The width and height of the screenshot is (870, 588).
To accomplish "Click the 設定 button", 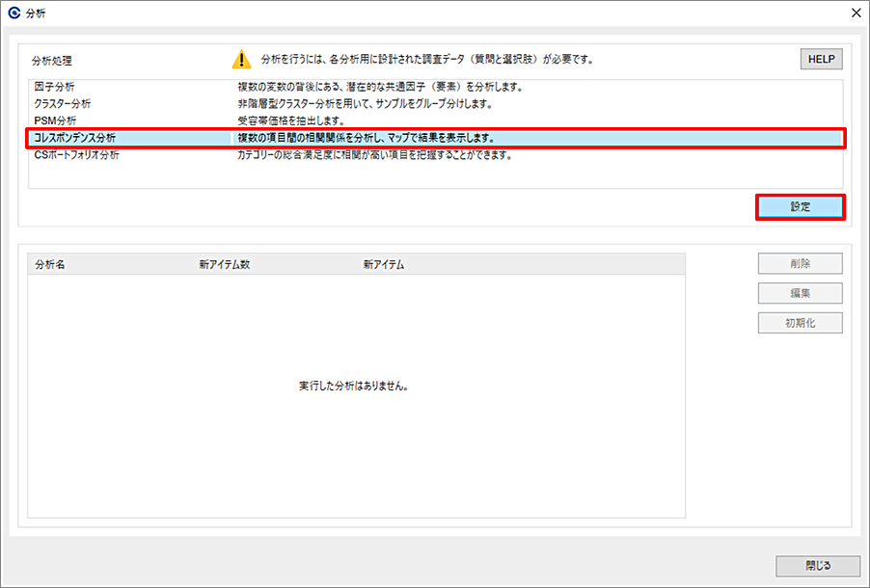I will point(801,207).
